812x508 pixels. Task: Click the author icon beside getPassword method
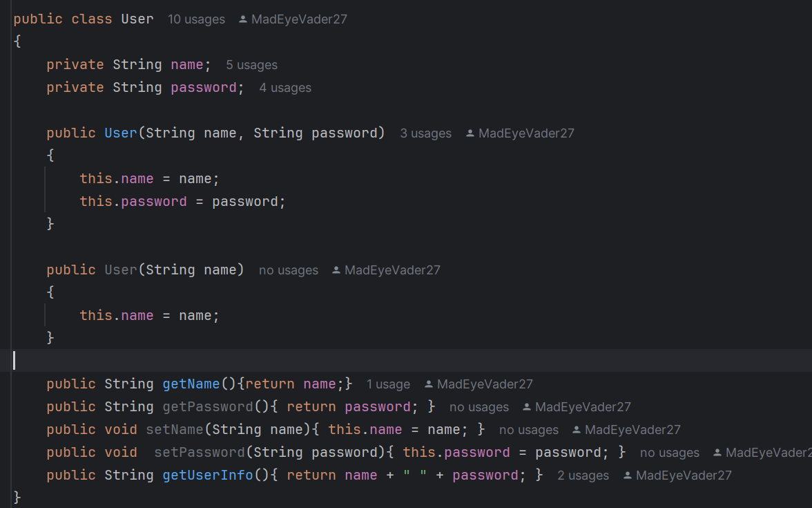(x=527, y=407)
